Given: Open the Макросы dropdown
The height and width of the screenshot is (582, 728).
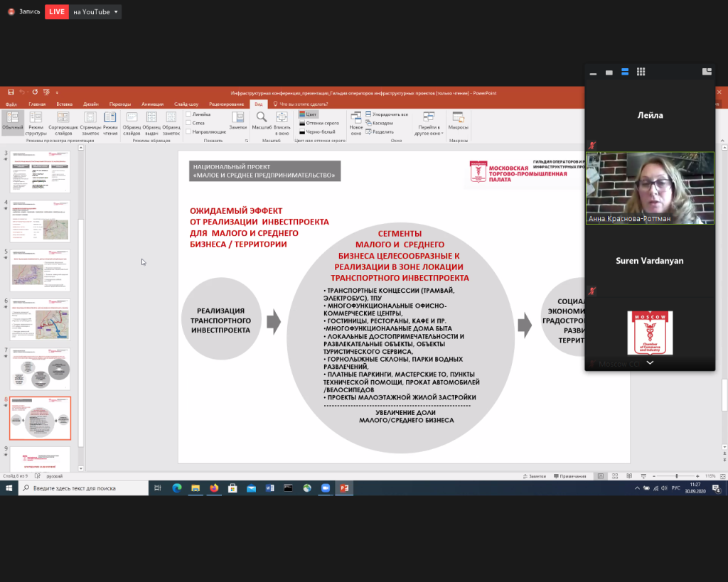Looking at the screenshot, I should click(x=459, y=121).
